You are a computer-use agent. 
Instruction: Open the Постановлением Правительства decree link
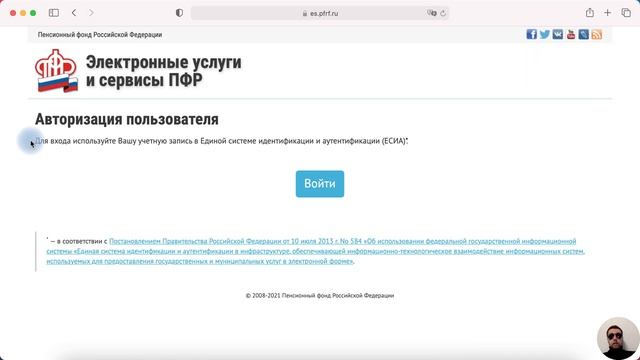pos(316,251)
